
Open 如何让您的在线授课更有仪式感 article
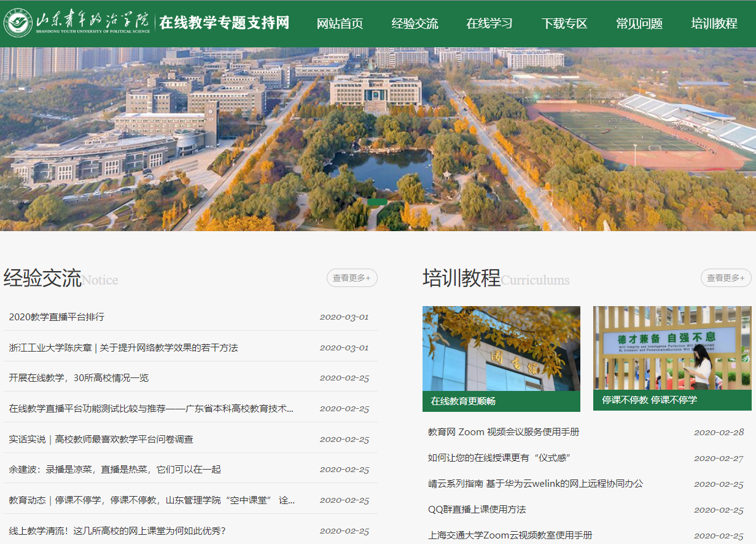(499, 458)
